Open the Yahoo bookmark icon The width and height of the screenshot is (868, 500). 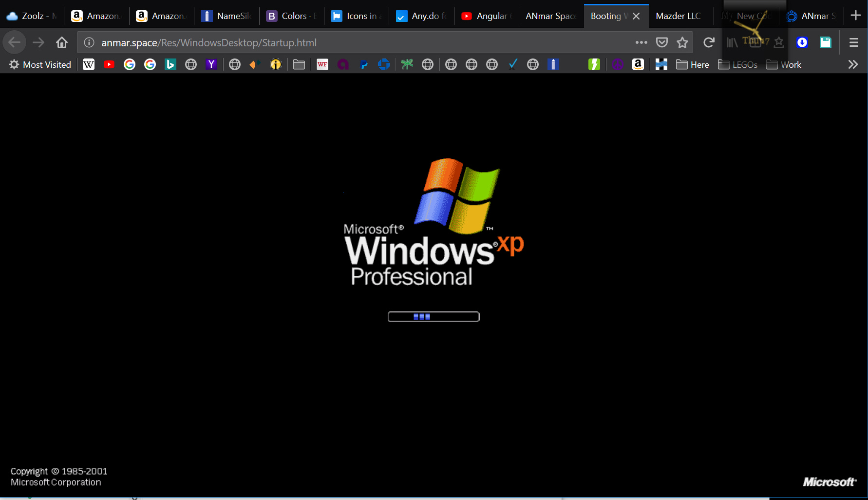[x=211, y=64]
